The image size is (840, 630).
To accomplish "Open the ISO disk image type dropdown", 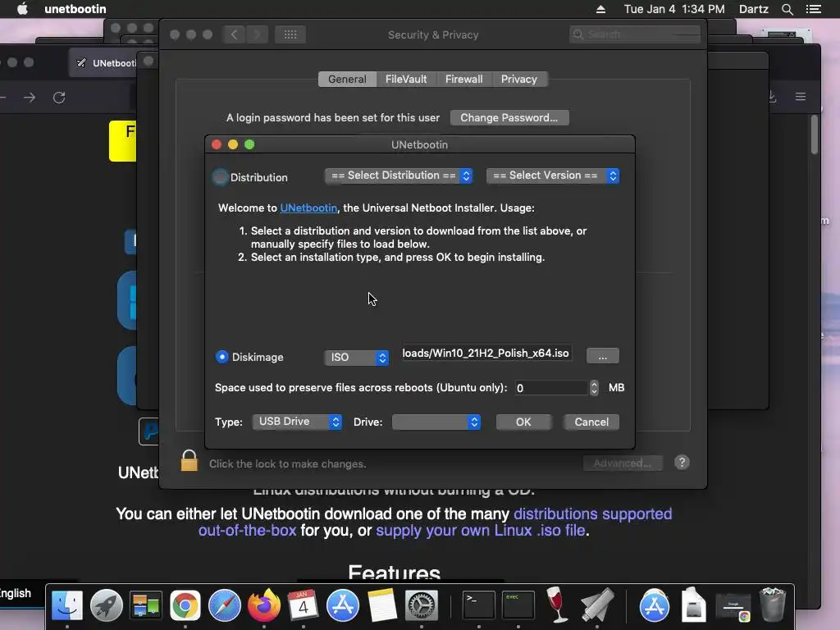I will coord(356,358).
